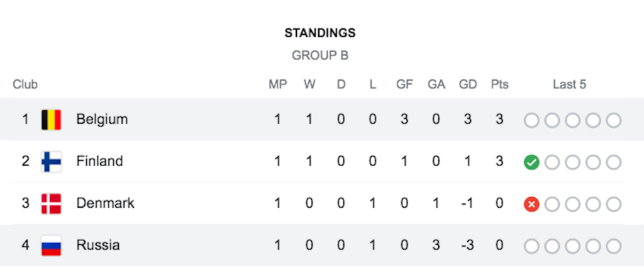Click Denmark's red loss X icon

pos(531,204)
